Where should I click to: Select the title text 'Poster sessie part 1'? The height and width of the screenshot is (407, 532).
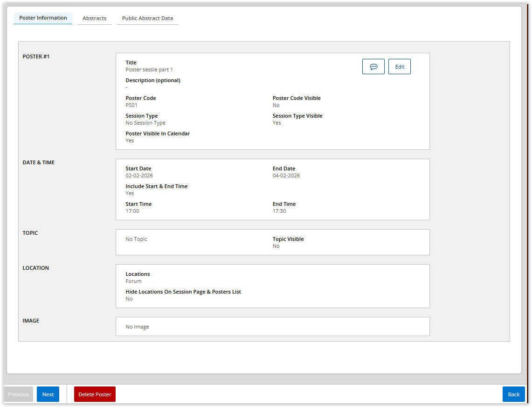pyautogui.click(x=149, y=70)
